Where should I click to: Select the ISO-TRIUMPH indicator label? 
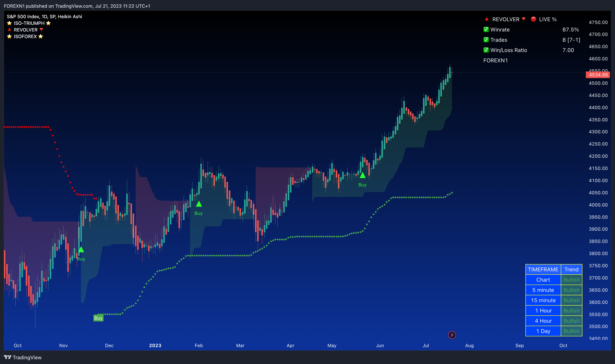29,23
